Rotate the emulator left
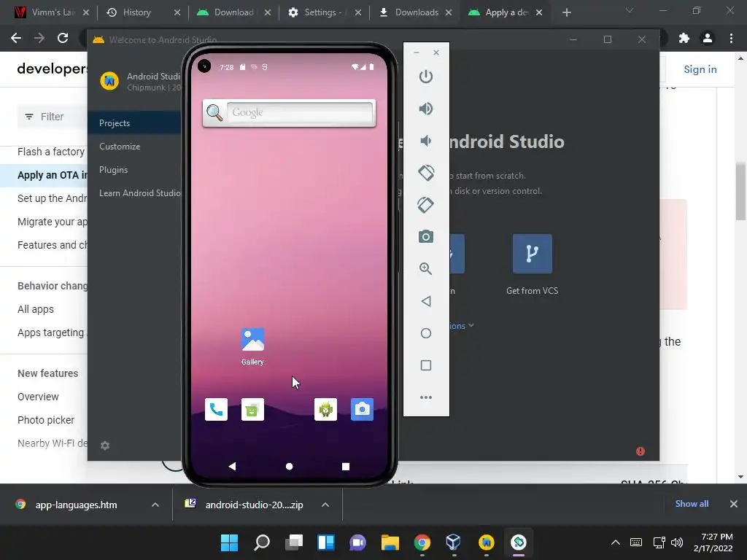Image resolution: width=747 pixels, height=560 pixels. point(426,173)
